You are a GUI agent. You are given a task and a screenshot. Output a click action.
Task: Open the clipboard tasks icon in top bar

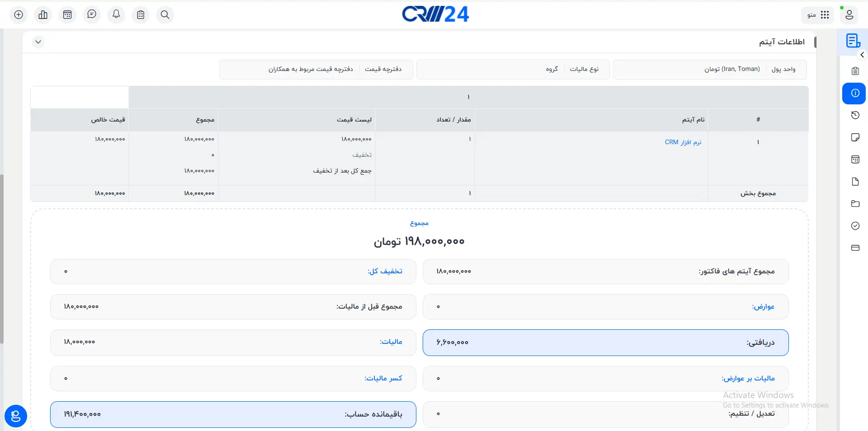(141, 15)
